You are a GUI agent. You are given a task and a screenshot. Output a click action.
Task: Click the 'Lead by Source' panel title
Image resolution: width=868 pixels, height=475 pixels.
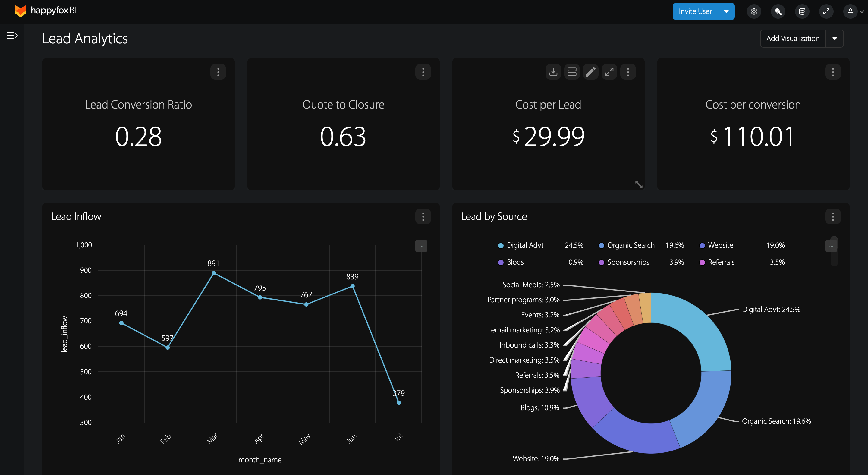(x=494, y=216)
